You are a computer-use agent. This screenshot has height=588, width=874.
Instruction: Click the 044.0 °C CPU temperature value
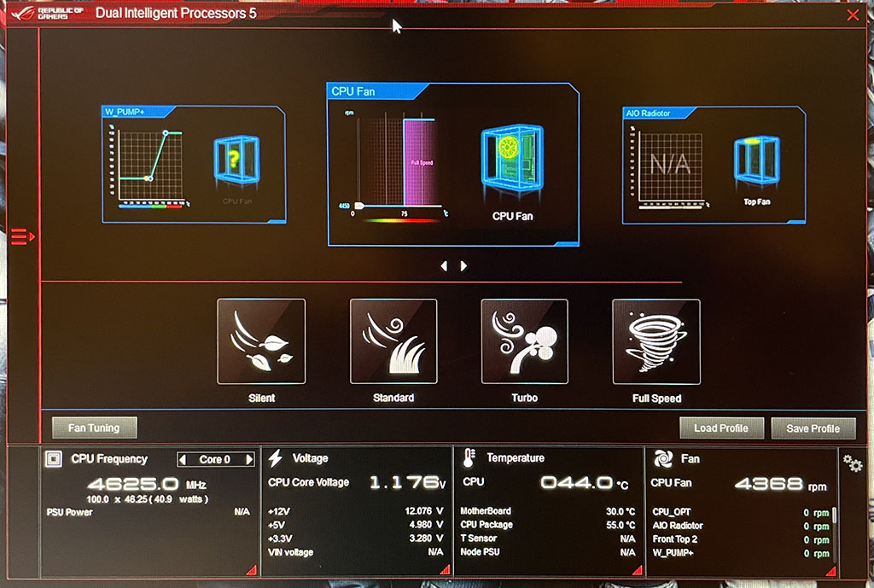click(x=584, y=483)
